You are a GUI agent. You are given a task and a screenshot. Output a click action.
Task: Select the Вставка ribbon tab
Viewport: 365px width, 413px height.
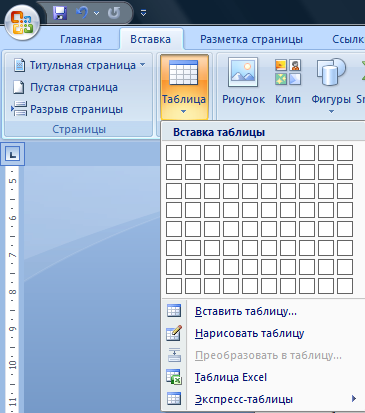click(150, 39)
